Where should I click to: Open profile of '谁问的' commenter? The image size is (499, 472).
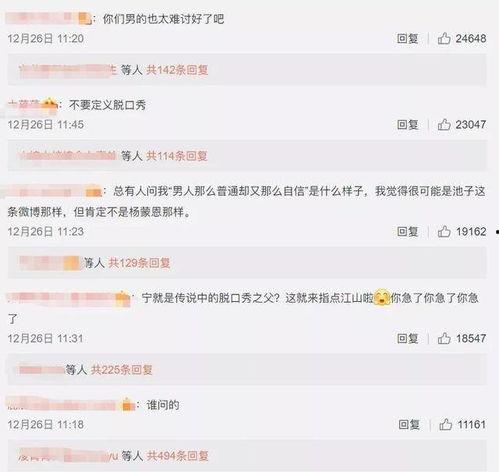click(71, 405)
